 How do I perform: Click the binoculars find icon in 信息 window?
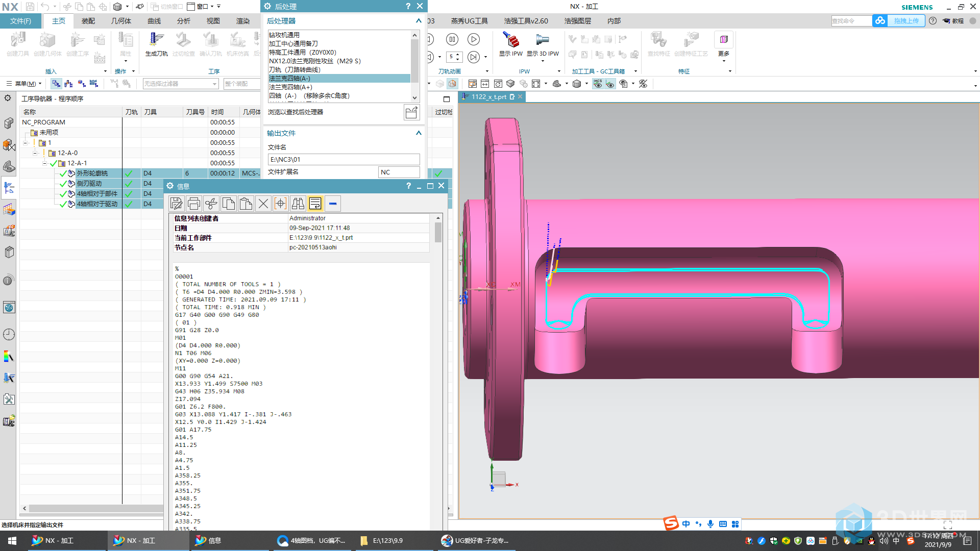pyautogui.click(x=298, y=204)
